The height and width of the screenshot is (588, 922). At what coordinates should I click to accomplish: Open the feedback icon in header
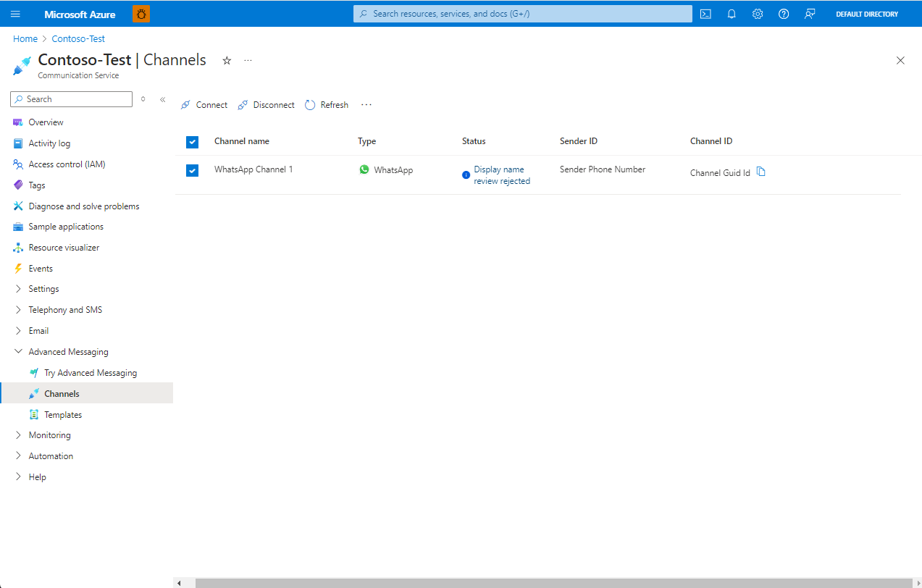pyautogui.click(x=810, y=14)
